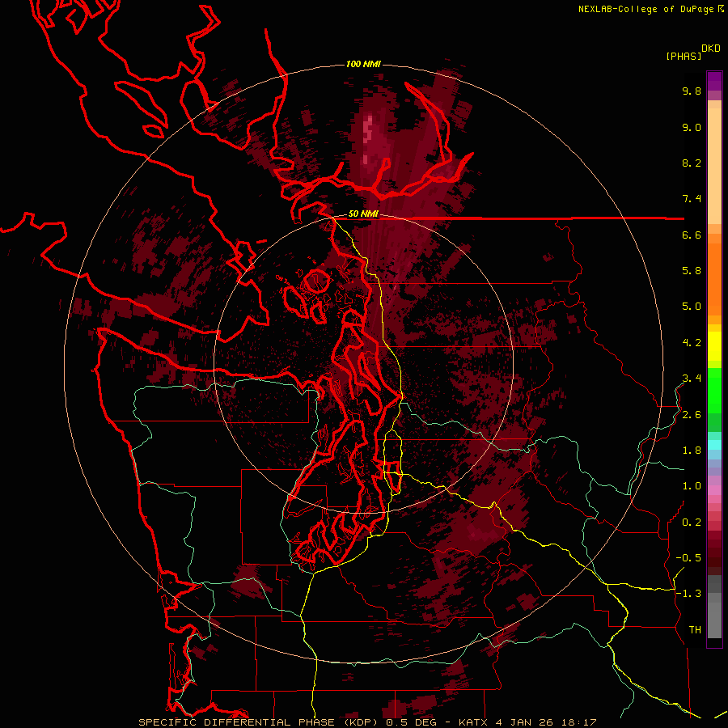Select the 9.8 value on color scale

tap(692, 91)
